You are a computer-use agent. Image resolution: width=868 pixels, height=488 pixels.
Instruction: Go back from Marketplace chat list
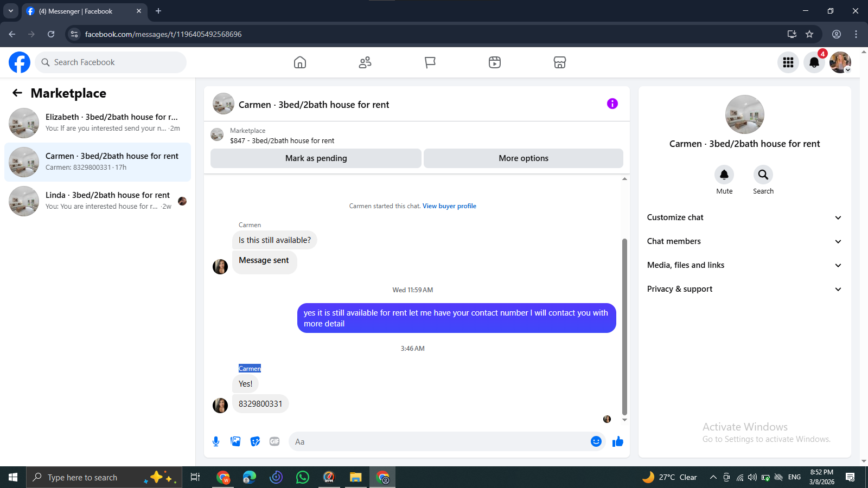[x=17, y=93]
